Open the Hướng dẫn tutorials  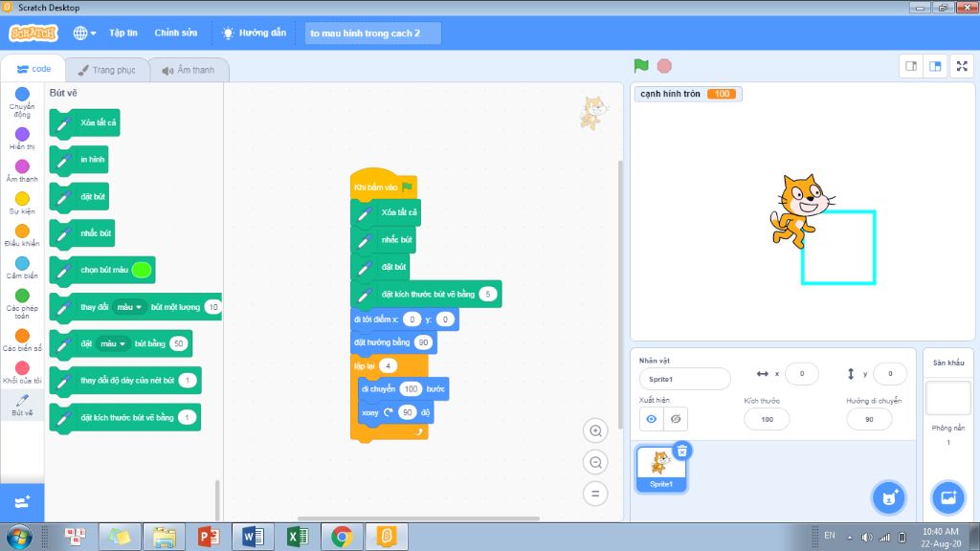254,33
